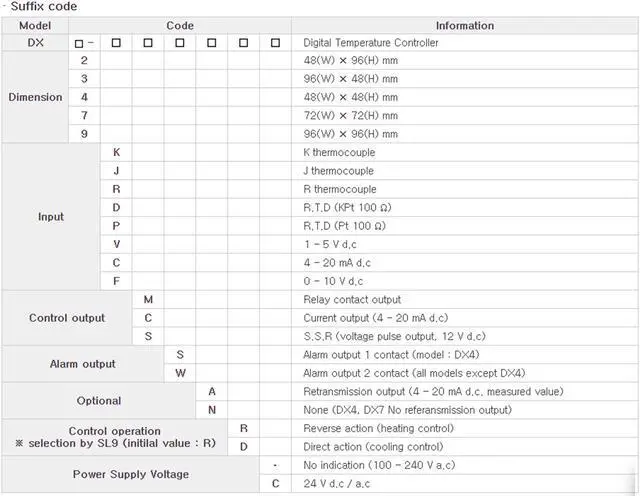
Task: Click the "Model" column header
Action: [35, 25]
